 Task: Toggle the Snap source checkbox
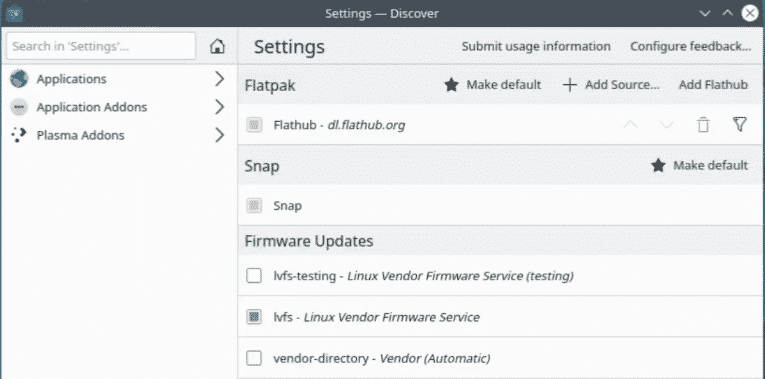pyautogui.click(x=254, y=205)
